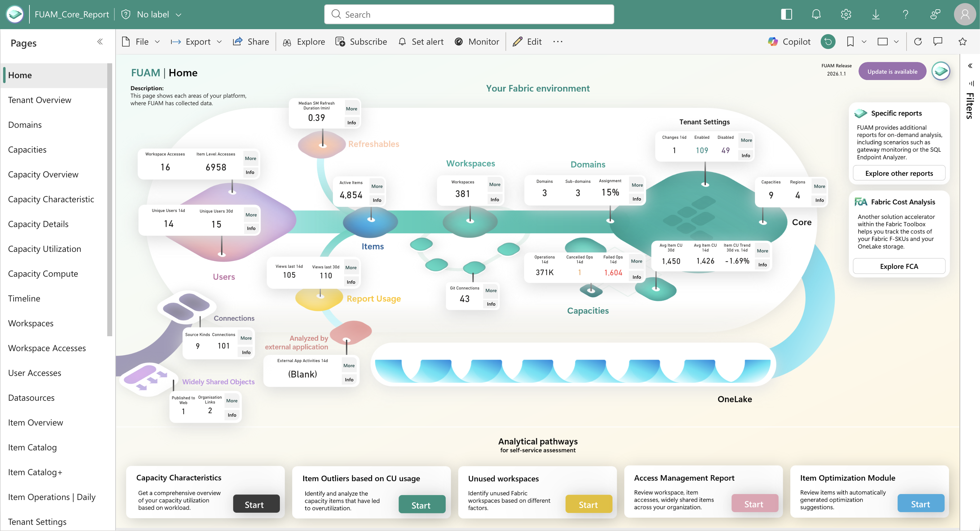Switch to the Item Catalog+ page

click(x=54, y=472)
